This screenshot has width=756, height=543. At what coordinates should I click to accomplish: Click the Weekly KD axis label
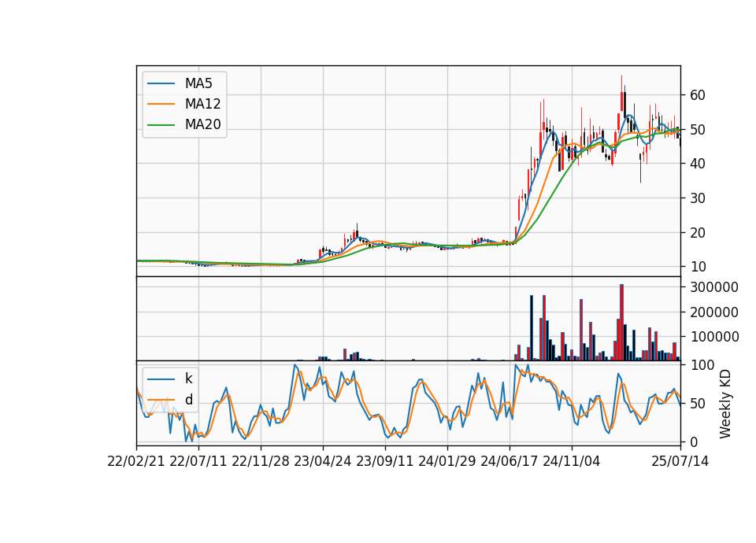click(x=725, y=404)
